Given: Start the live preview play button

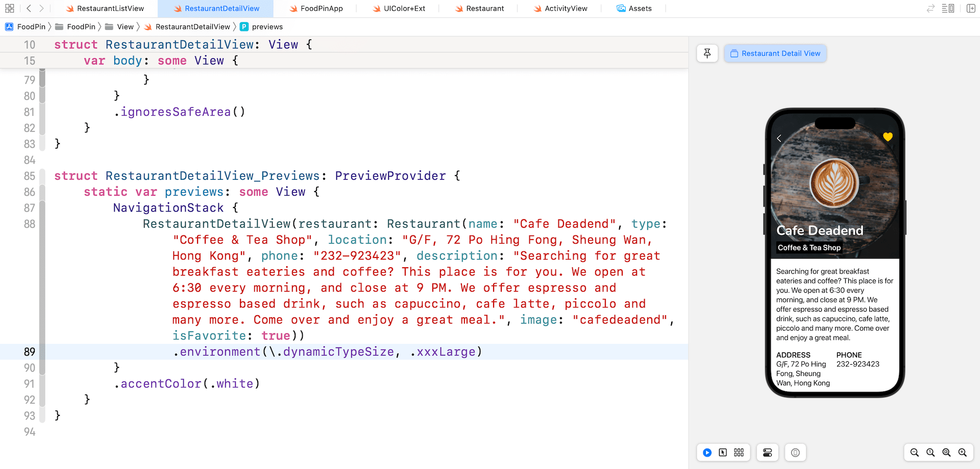Looking at the screenshot, I should (707, 452).
